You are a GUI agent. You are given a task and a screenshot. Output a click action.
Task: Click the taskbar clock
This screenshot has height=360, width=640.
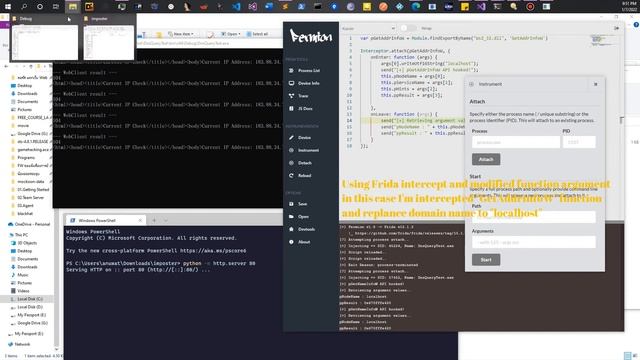(x=629, y=7)
